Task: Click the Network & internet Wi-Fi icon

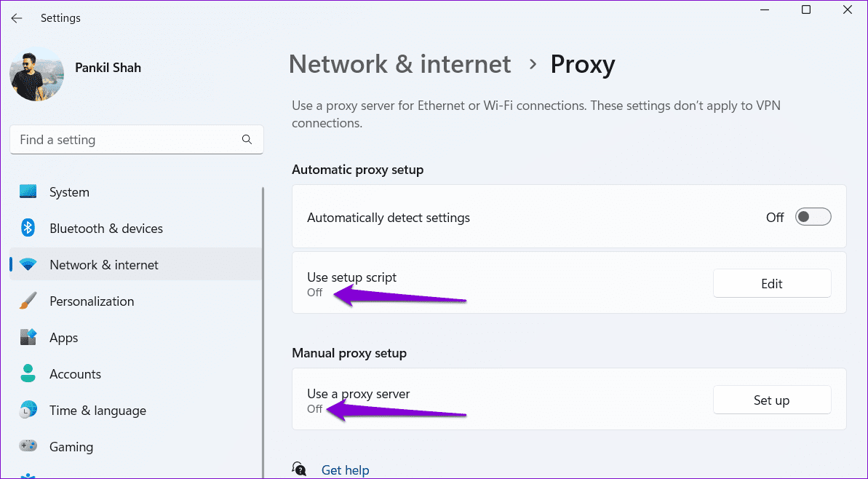Action: point(28,265)
